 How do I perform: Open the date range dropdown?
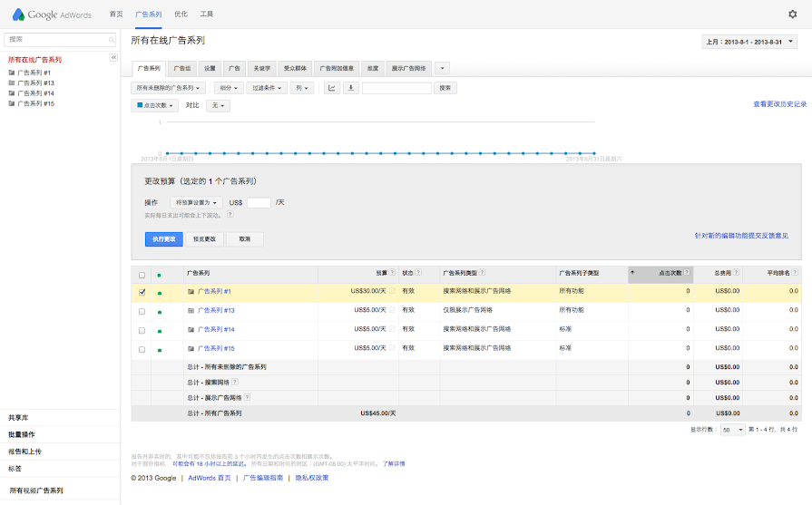[x=749, y=42]
